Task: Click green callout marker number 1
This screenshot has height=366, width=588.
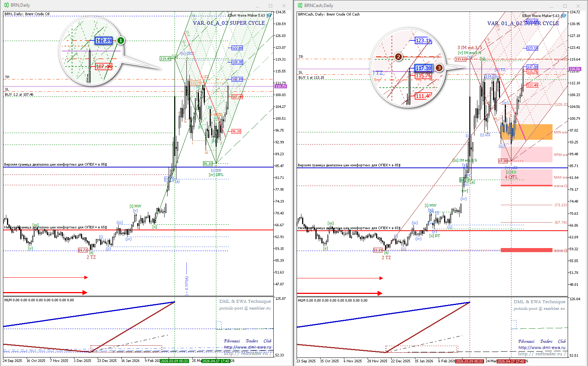Action: (121, 41)
